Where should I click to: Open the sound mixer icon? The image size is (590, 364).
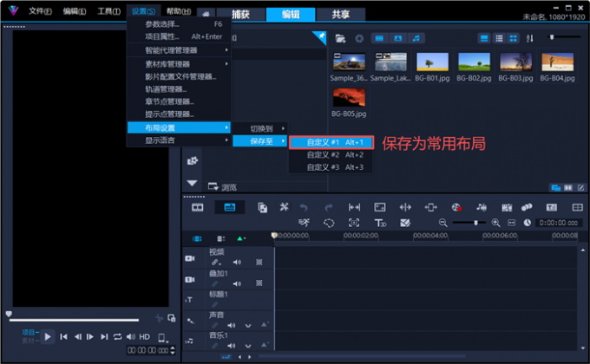(482, 207)
